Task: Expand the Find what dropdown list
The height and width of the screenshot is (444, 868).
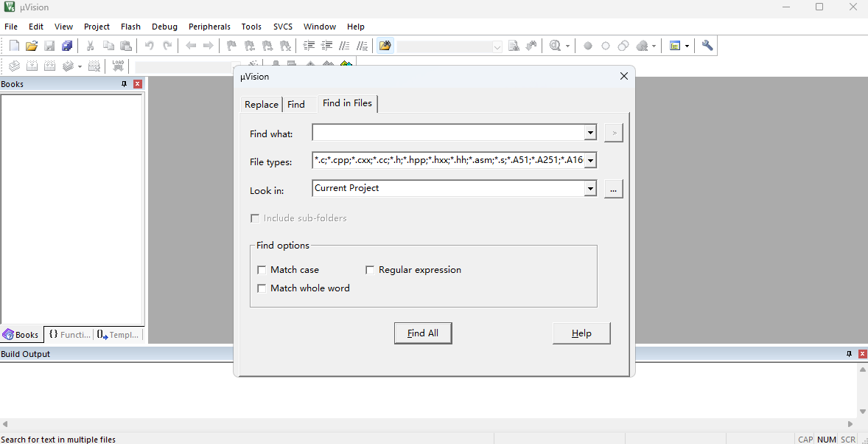Action: pyautogui.click(x=590, y=133)
